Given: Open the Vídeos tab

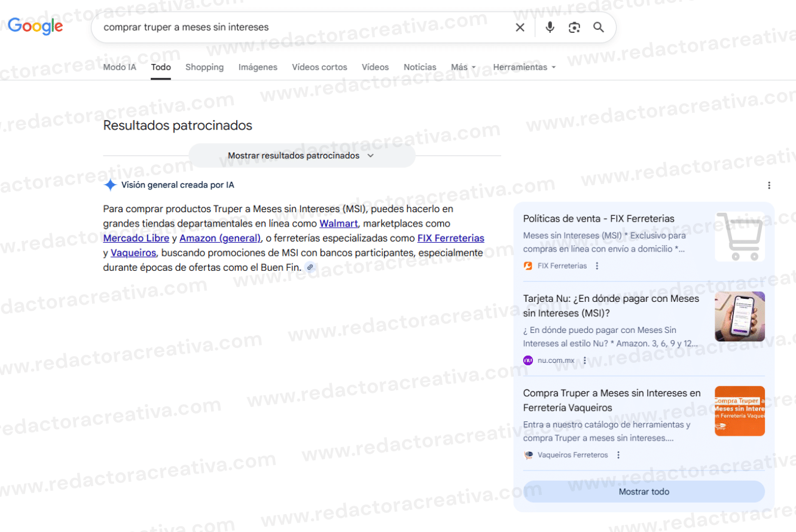Looking at the screenshot, I should click(375, 67).
